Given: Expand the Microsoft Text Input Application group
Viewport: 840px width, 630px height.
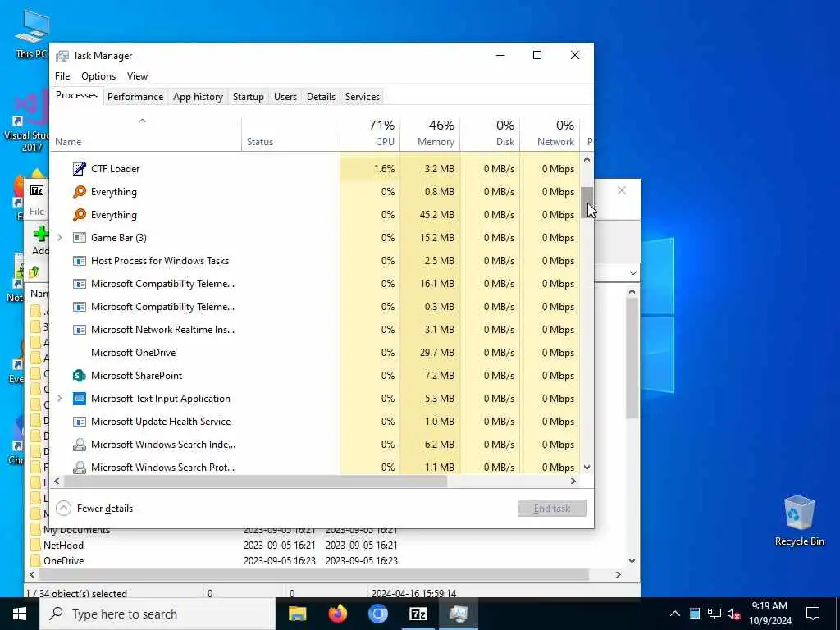Looking at the screenshot, I should pos(59,399).
